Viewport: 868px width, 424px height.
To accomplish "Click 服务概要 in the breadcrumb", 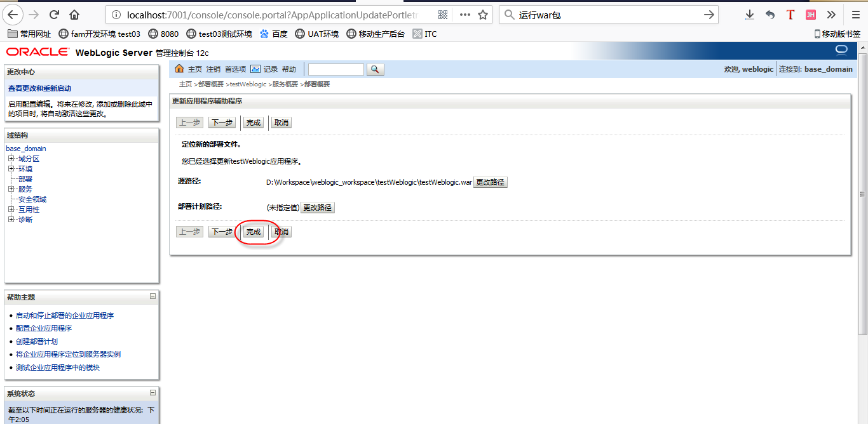I will (285, 84).
